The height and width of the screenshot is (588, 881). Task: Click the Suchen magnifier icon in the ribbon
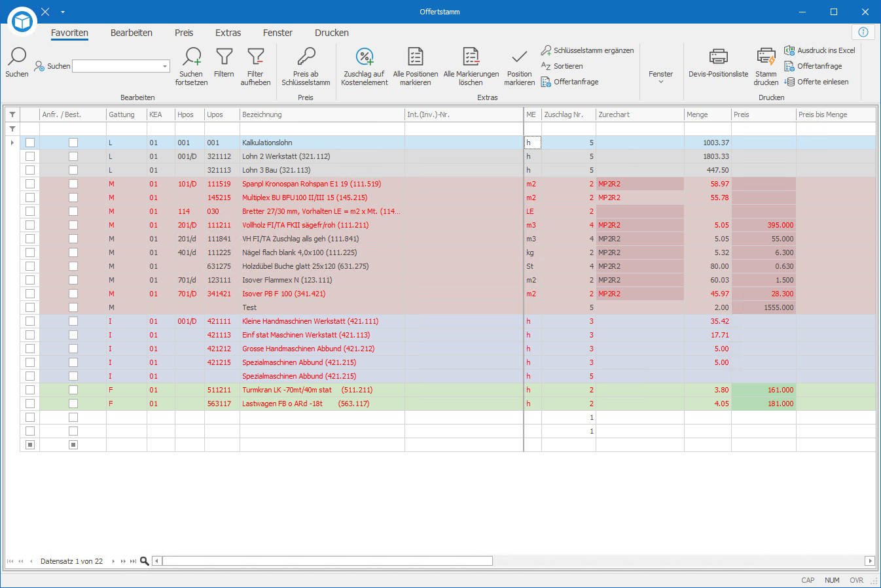pos(17,57)
